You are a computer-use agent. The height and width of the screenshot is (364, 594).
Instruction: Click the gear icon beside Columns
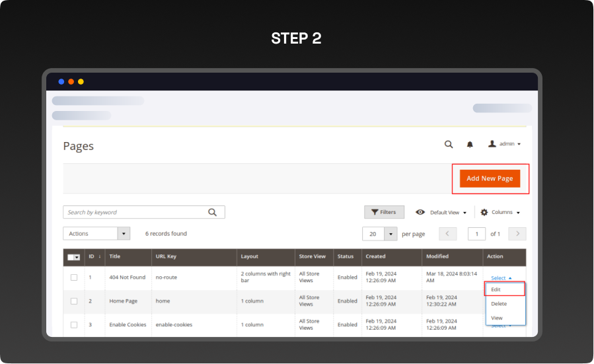[x=484, y=212]
